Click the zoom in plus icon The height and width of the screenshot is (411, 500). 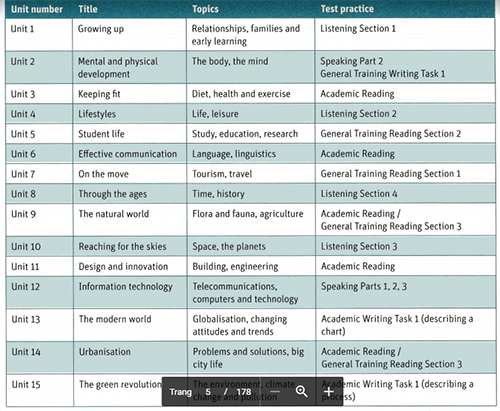[329, 392]
